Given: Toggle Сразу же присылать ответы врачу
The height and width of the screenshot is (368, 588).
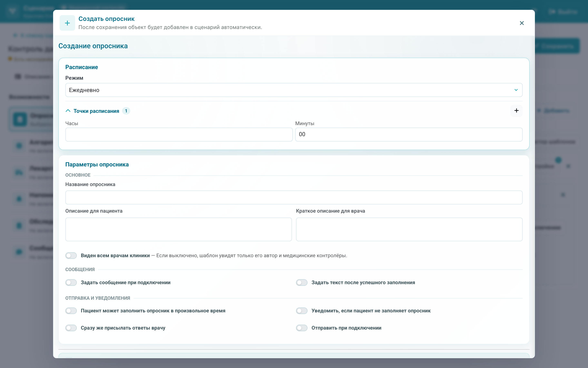Looking at the screenshot, I should pos(71,328).
